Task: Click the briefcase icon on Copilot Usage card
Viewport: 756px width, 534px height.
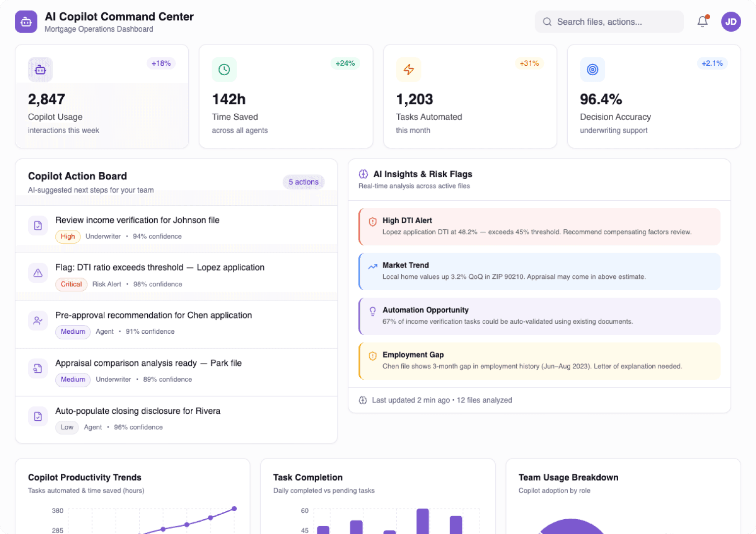Action: [x=40, y=70]
